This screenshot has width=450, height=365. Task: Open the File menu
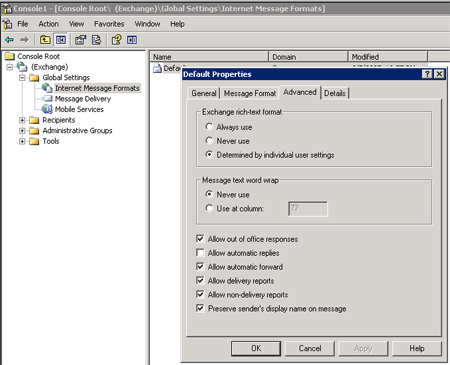coord(23,24)
